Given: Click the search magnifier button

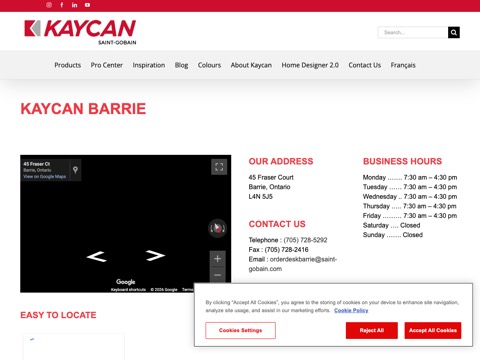Looking at the screenshot, I should tap(454, 32).
